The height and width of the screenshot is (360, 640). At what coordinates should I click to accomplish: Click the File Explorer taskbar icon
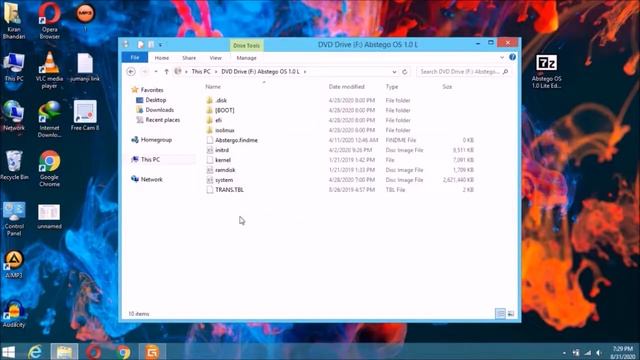click(x=64, y=352)
